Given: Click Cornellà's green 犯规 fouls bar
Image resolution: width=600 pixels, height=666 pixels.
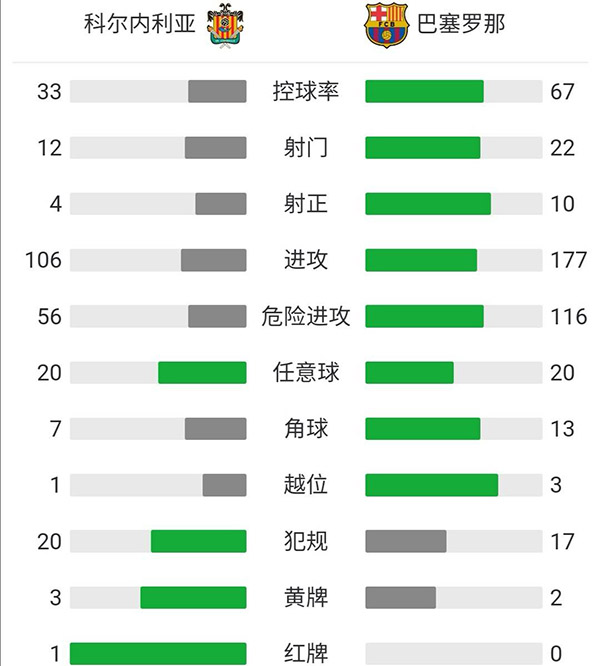Looking at the screenshot, I should point(198,541).
